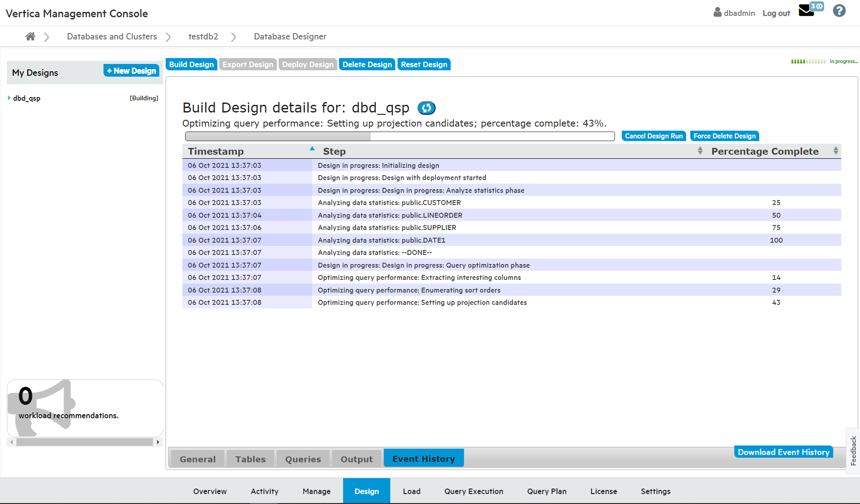Download the Event History

[x=783, y=452]
